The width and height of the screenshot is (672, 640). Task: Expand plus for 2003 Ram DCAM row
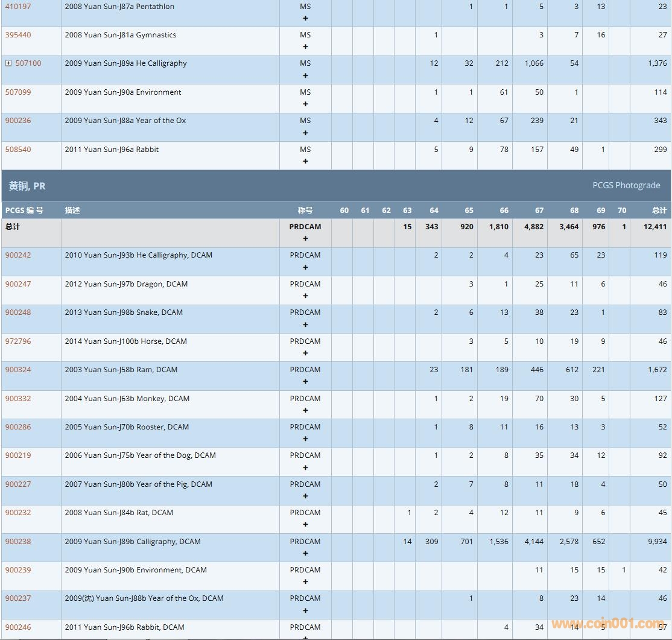point(305,382)
